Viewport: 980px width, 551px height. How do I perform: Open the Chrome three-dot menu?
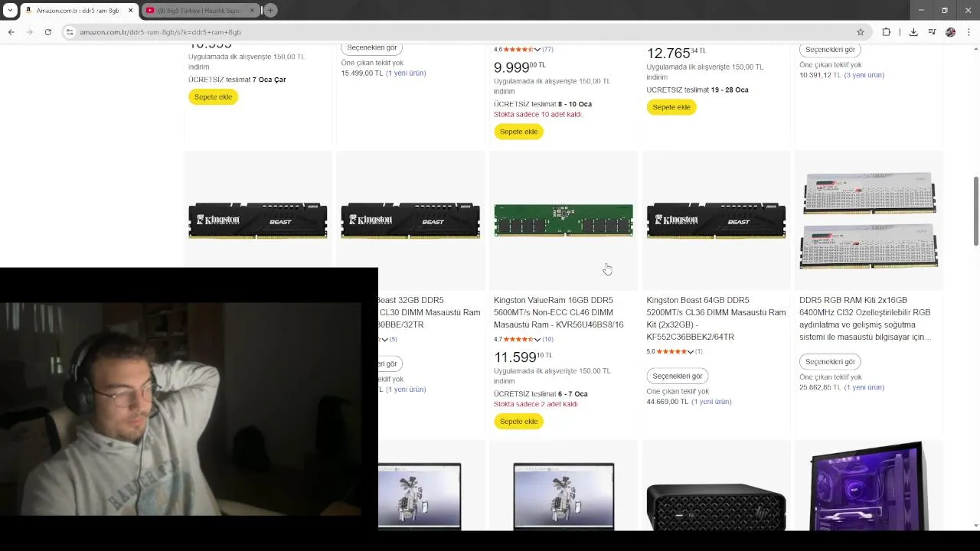point(969,32)
